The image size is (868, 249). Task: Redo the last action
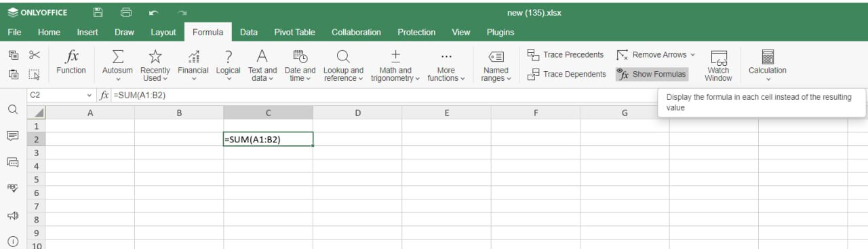pos(182,12)
